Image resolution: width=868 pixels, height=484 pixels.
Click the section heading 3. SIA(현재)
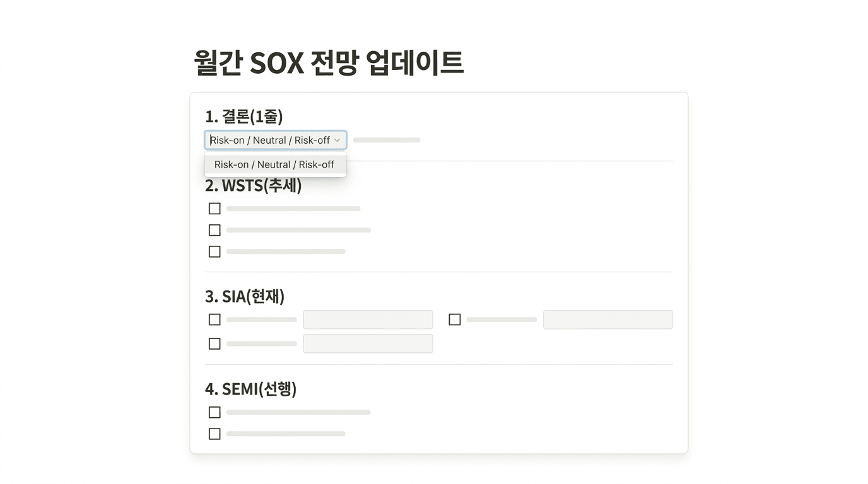tap(245, 296)
